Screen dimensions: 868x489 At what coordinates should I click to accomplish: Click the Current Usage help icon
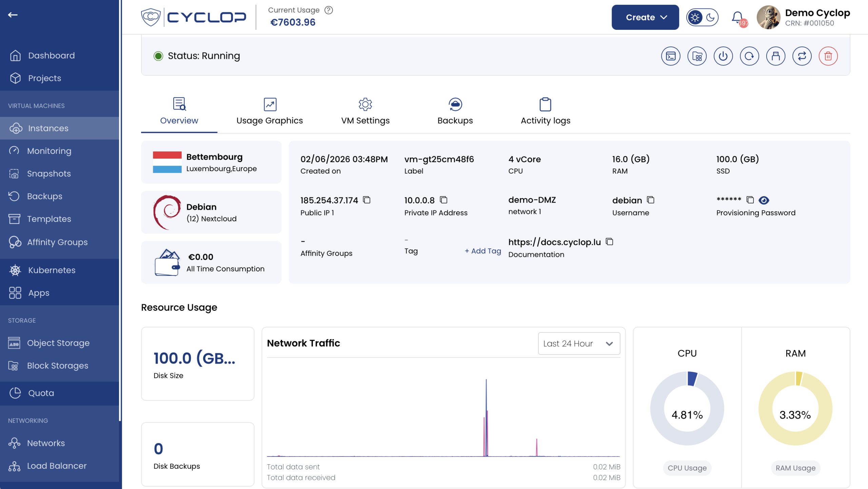click(x=328, y=10)
